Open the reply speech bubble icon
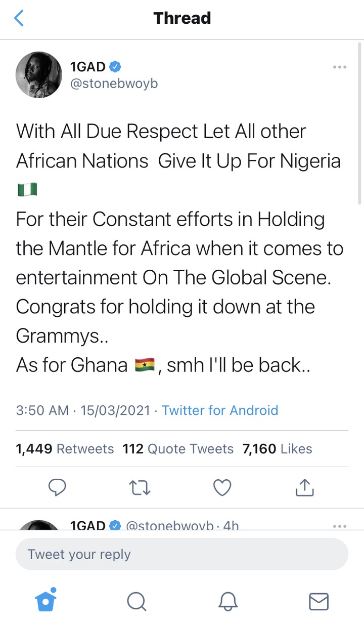The image size is (364, 625). click(x=58, y=487)
